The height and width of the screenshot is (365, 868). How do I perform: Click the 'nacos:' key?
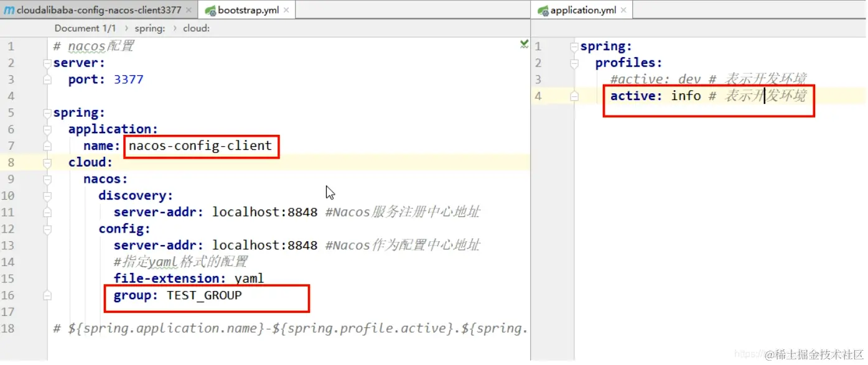click(106, 179)
